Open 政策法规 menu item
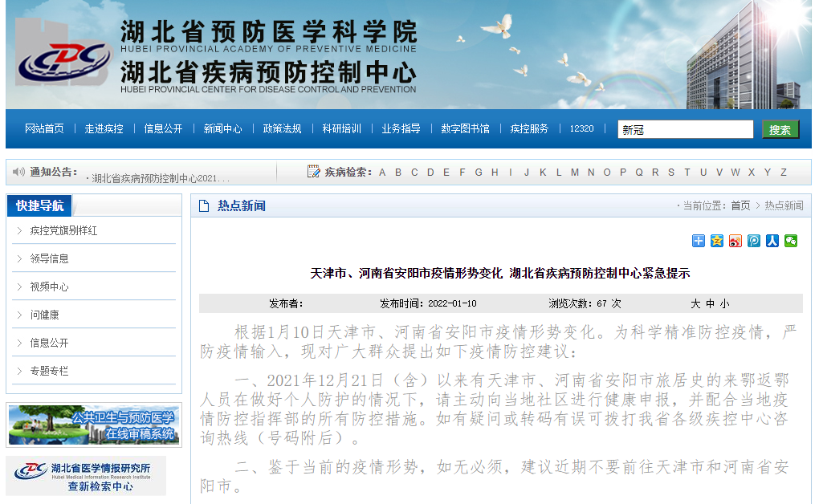The image size is (819, 504). click(x=282, y=128)
